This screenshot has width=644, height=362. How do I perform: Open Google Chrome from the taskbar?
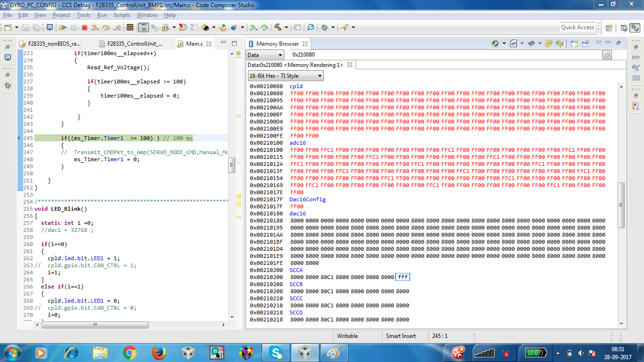(130, 352)
